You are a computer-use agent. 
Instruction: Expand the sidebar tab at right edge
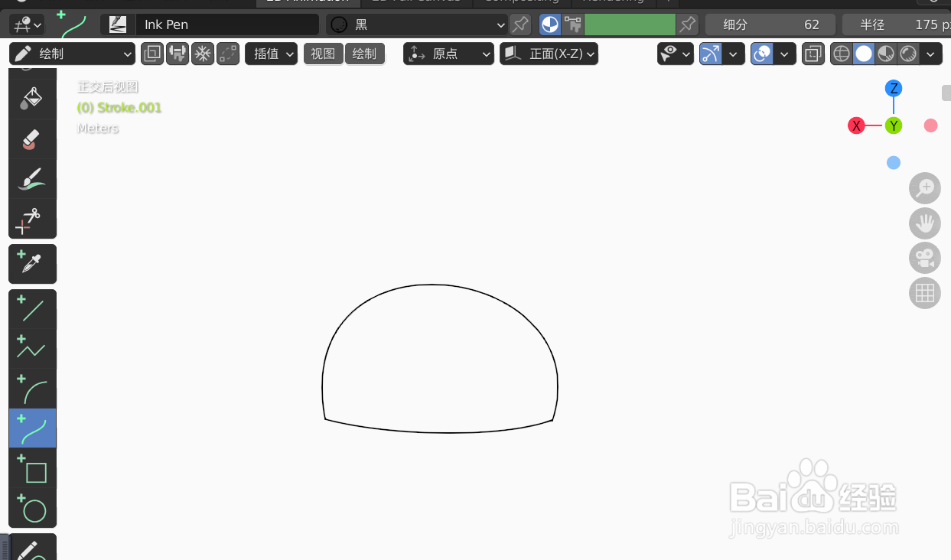(x=946, y=93)
